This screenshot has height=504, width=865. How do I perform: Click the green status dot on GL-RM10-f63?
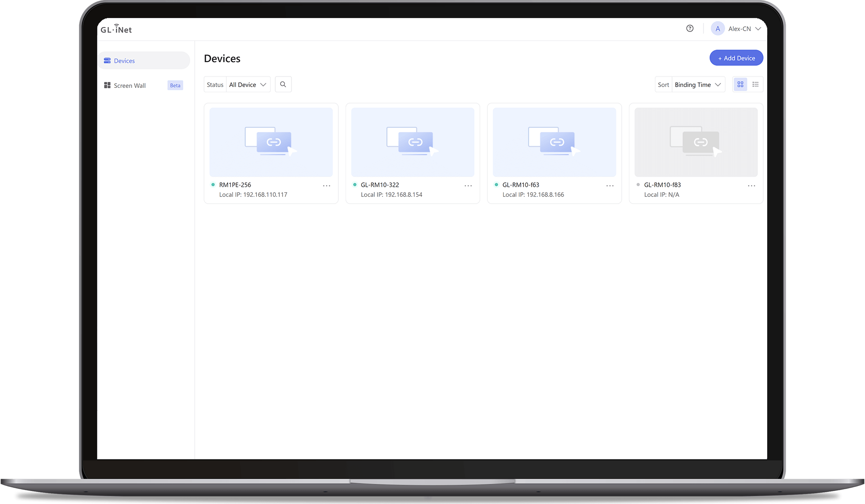tap(496, 185)
